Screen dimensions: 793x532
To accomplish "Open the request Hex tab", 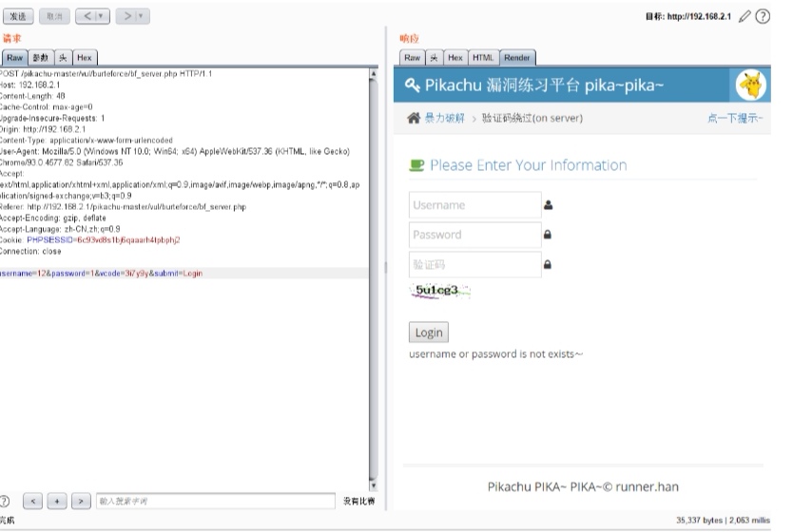I will 85,58.
